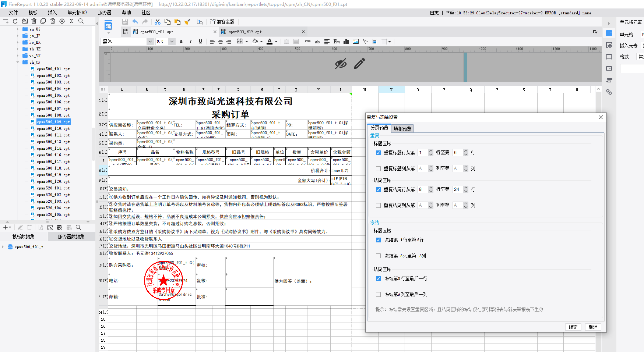The height and width of the screenshot is (352, 644).
Task: Enable 重复标题列从第 checkbox
Action: 378,168
